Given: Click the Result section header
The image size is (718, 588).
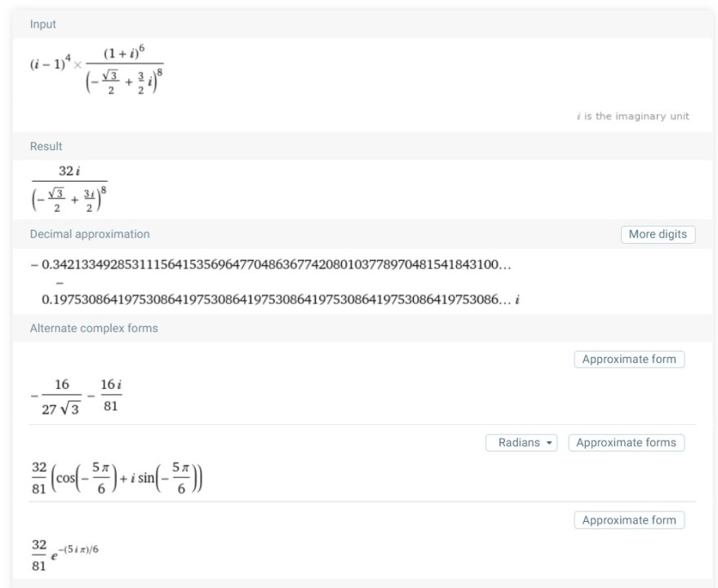Looking at the screenshot, I should (x=46, y=146).
